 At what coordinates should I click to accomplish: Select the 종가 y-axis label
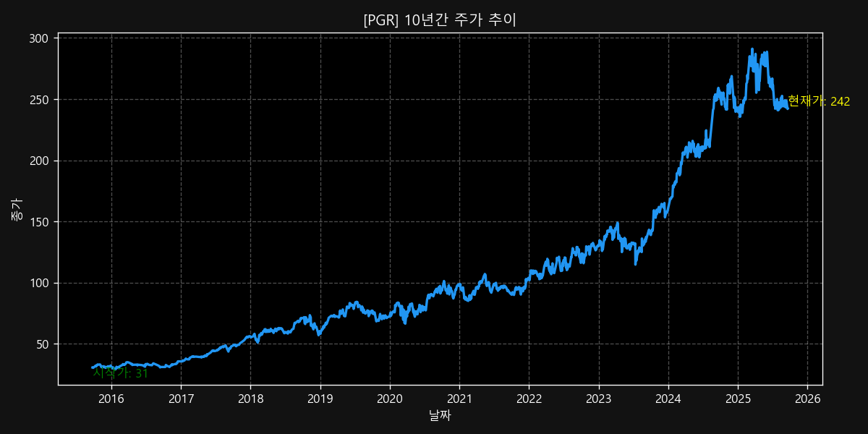pyautogui.click(x=14, y=206)
